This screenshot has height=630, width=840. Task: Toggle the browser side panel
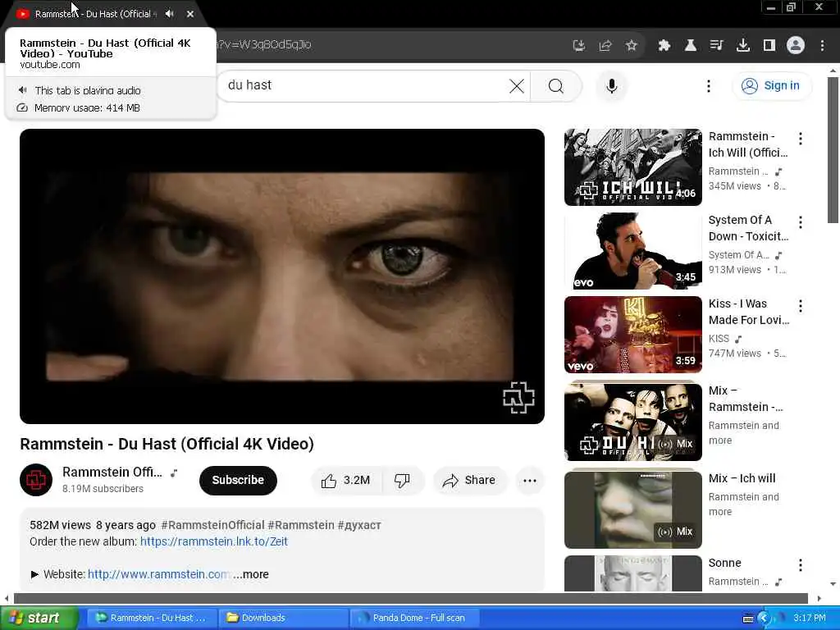(x=769, y=46)
